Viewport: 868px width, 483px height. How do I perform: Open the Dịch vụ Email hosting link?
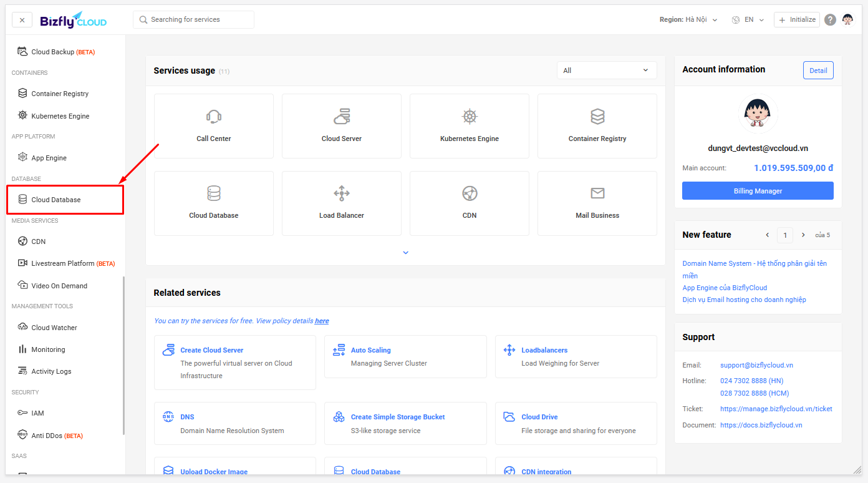click(x=744, y=300)
